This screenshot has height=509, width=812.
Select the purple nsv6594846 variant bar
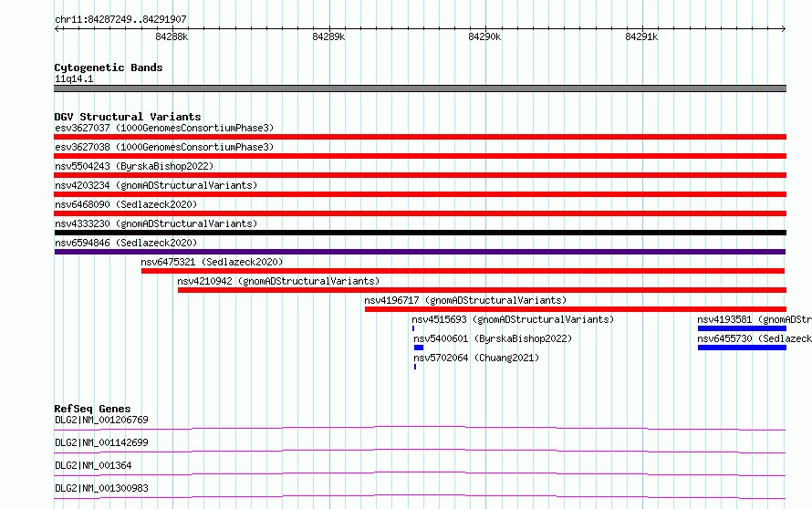420,252
